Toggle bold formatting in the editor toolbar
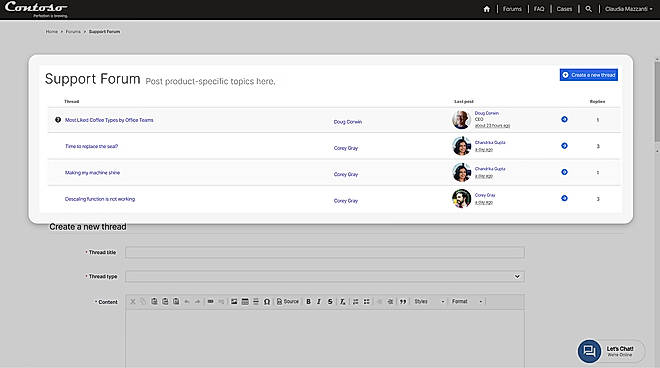Image resolution: width=660 pixels, height=368 pixels. click(309, 301)
